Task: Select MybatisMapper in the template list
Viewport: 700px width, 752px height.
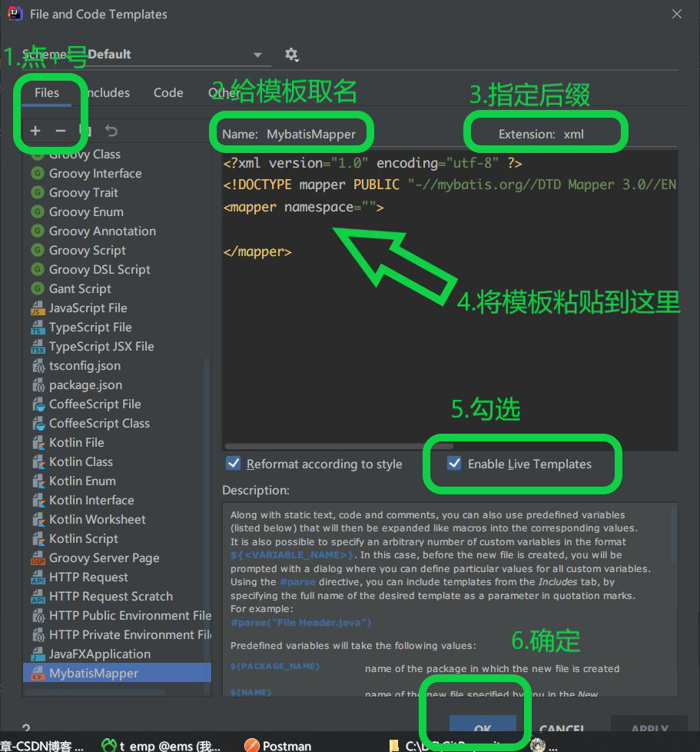Action: point(94,674)
